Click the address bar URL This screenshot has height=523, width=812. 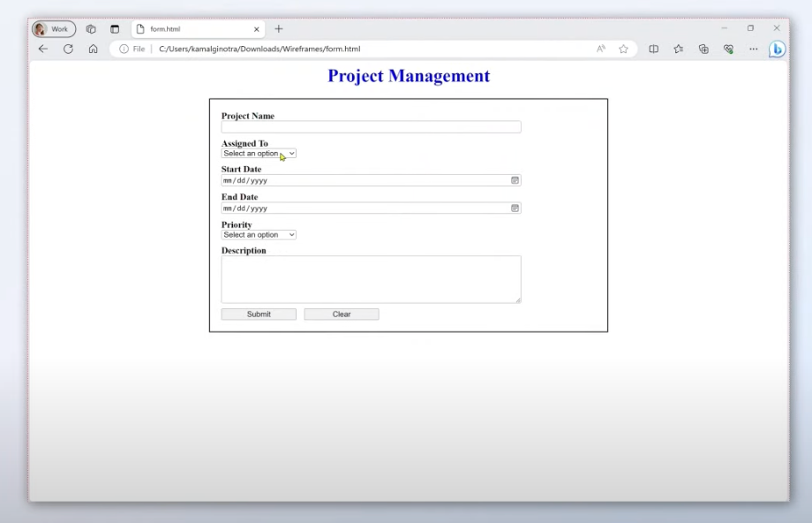[259, 49]
